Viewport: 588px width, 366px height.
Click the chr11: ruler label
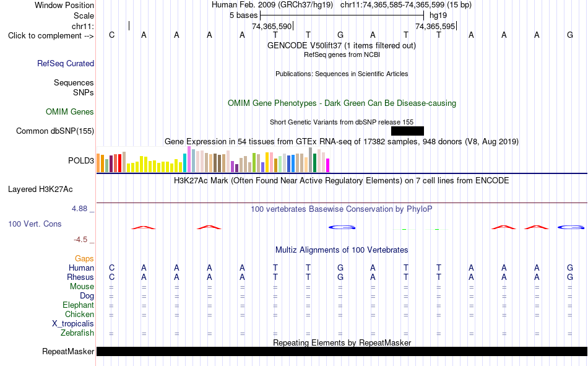click(x=83, y=26)
